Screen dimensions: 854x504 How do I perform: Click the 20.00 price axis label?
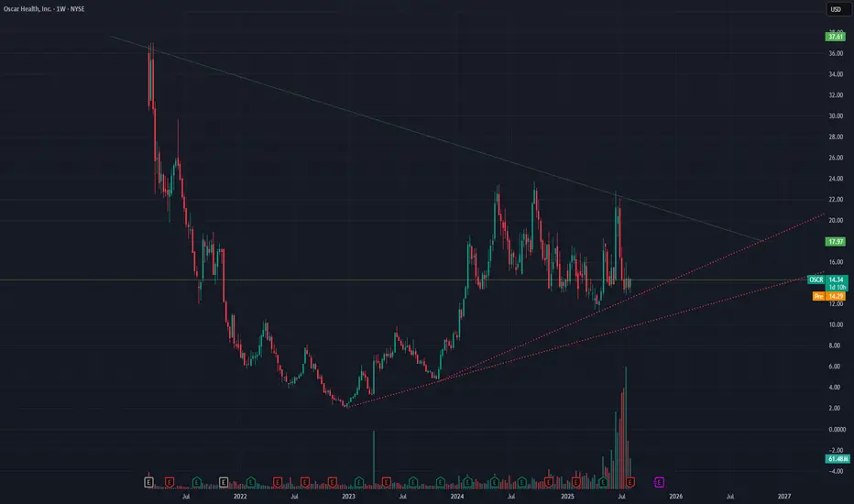[836, 221]
